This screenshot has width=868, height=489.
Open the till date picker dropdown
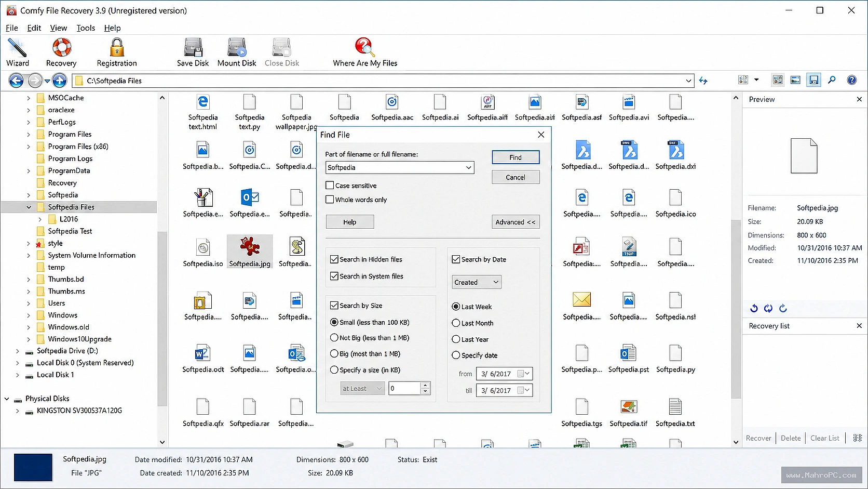527,390
